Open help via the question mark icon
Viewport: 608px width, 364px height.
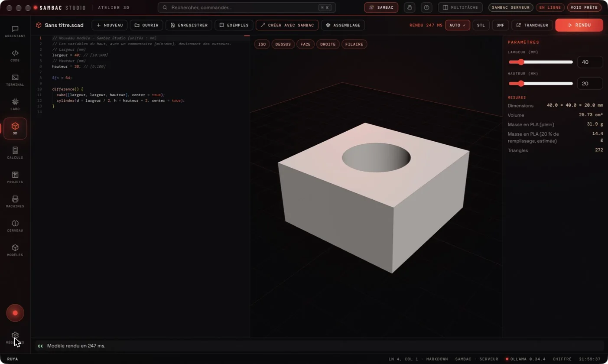[x=427, y=7]
